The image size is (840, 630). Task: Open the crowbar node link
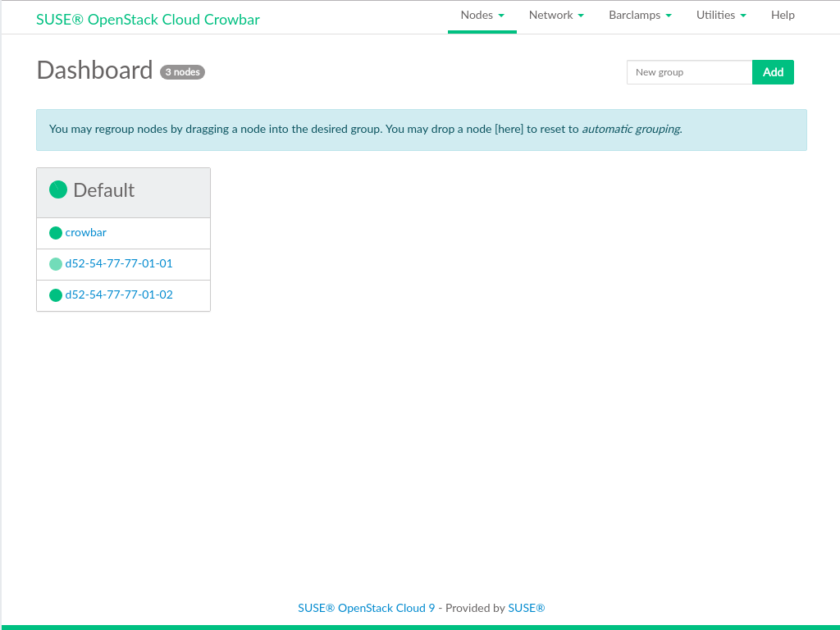86,233
